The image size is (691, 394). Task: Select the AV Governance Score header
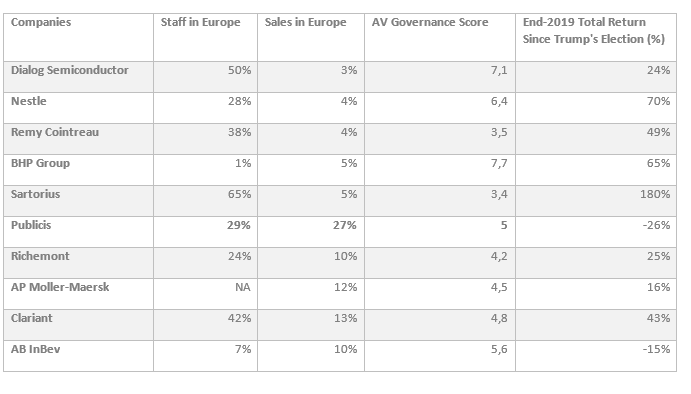(x=440, y=37)
